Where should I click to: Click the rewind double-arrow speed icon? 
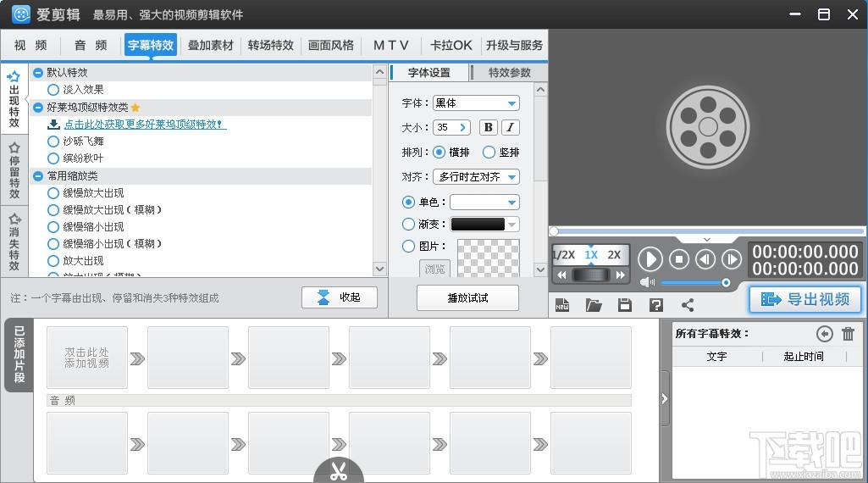pyautogui.click(x=562, y=275)
